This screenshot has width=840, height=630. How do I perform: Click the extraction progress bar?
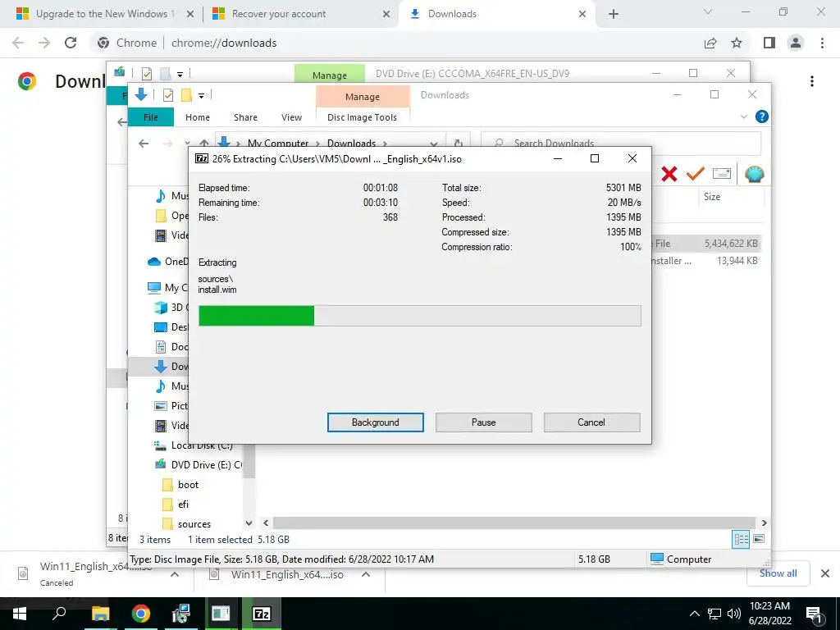pyautogui.click(x=419, y=316)
